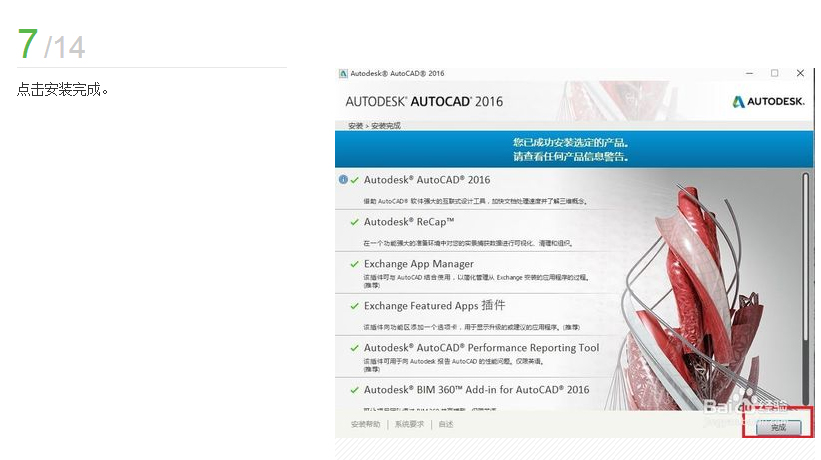Image resolution: width=821 pixels, height=460 pixels.
Task: Select the Exchange Featured Apps 插件 title
Action: click(x=435, y=306)
